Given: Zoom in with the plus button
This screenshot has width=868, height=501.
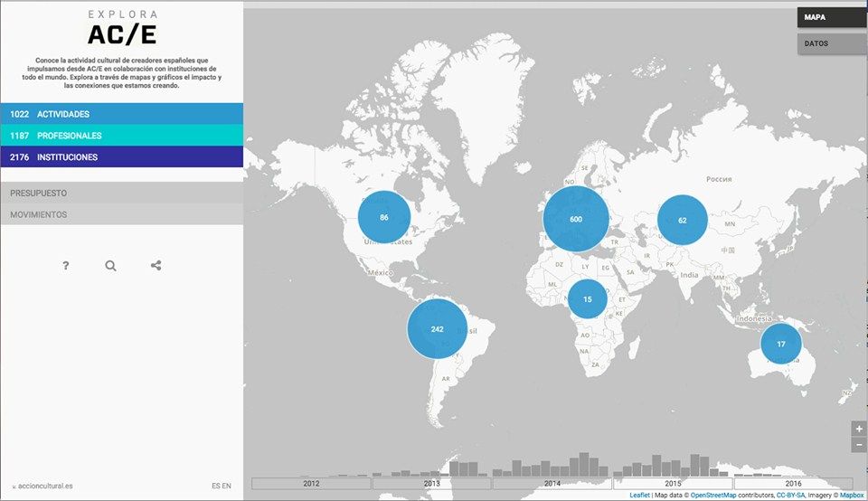Looking at the screenshot, I should (859, 429).
